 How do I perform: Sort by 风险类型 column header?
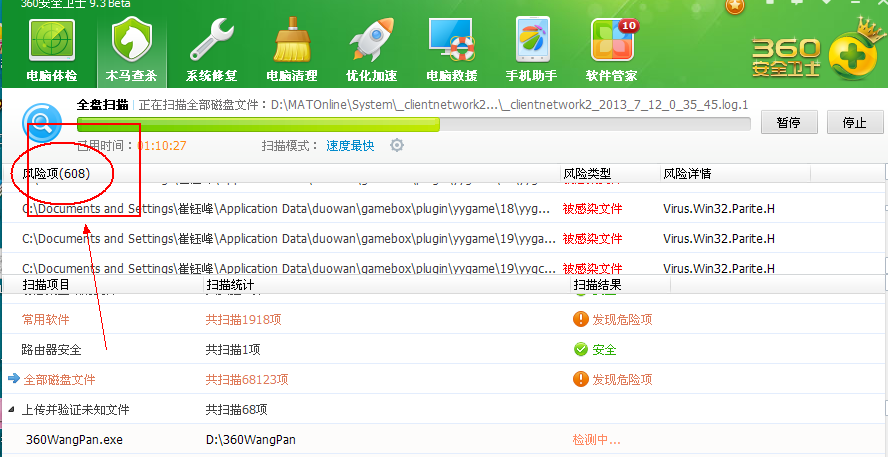tap(587, 174)
